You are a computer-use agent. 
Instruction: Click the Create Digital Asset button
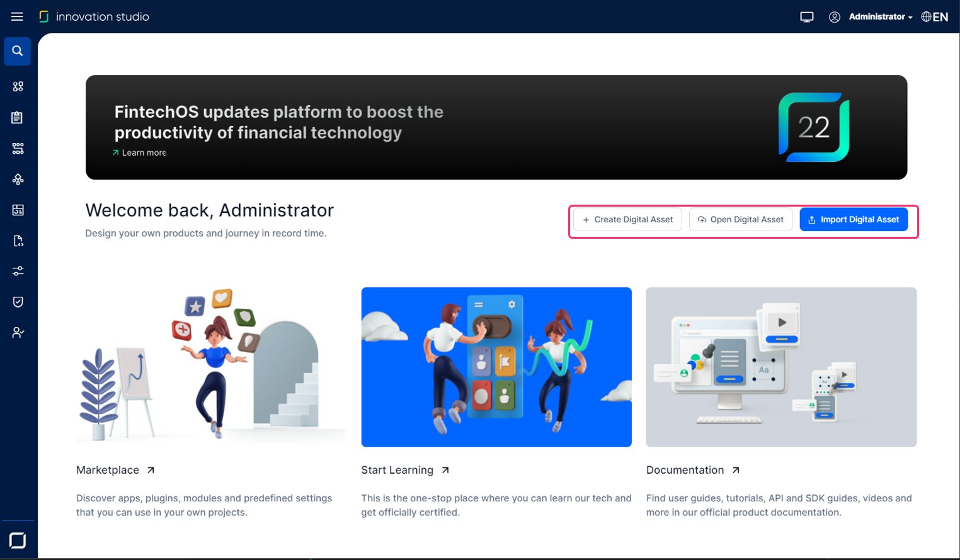627,220
